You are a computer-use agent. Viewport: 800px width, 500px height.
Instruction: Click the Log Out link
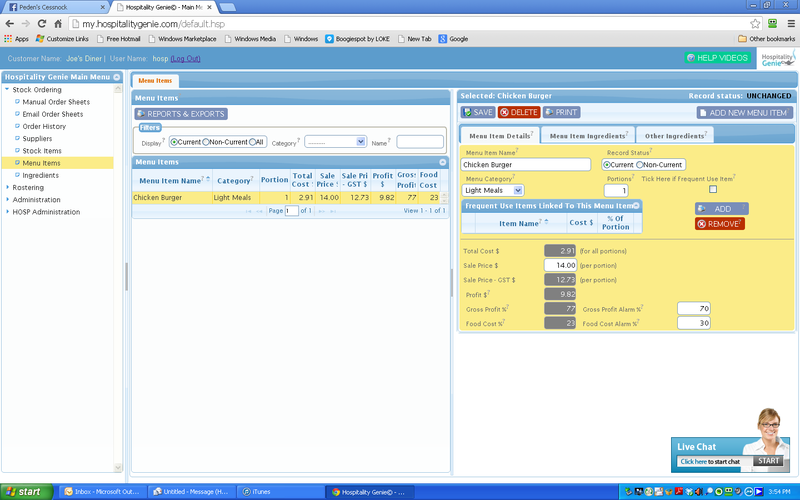pos(185,59)
